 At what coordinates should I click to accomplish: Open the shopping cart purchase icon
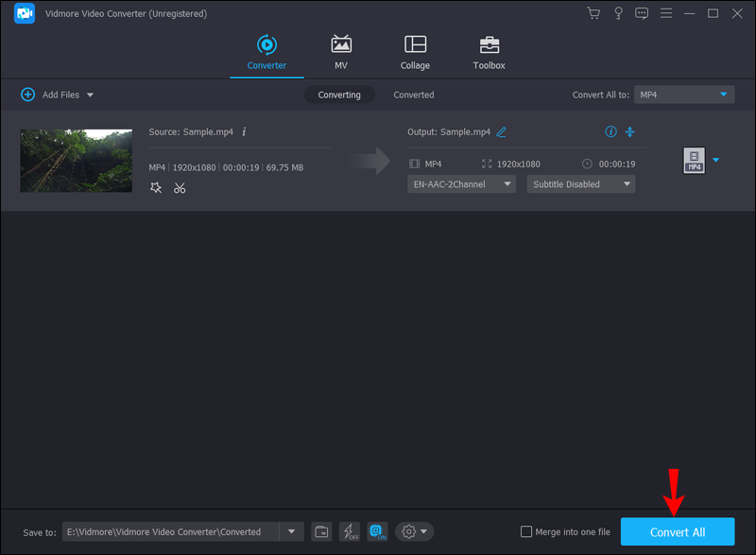pyautogui.click(x=593, y=13)
